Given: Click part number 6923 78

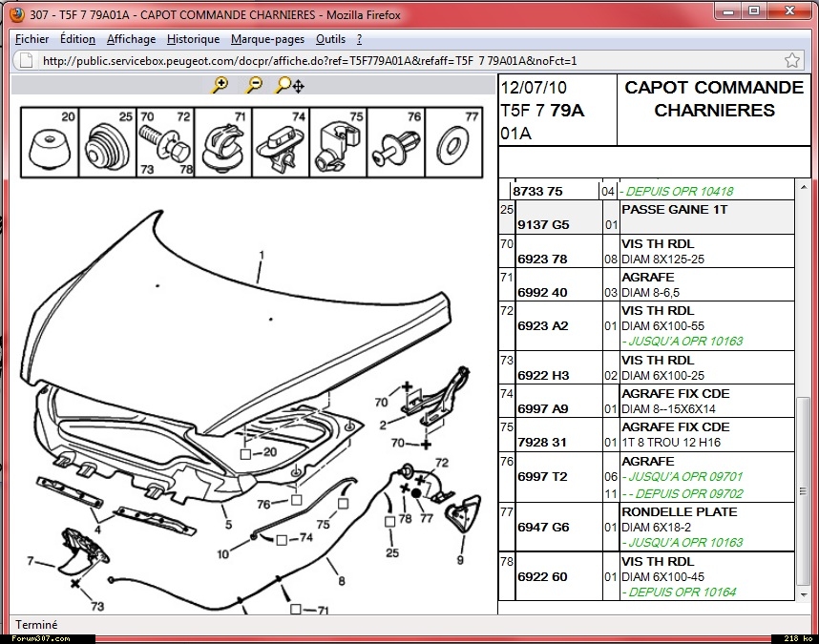Looking at the screenshot, I should pyautogui.click(x=542, y=259).
